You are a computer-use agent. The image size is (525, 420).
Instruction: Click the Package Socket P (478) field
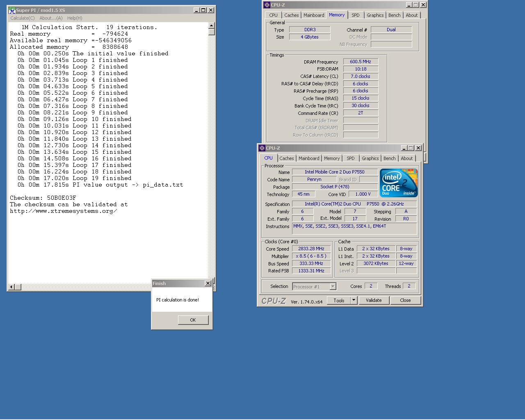pyautogui.click(x=335, y=187)
